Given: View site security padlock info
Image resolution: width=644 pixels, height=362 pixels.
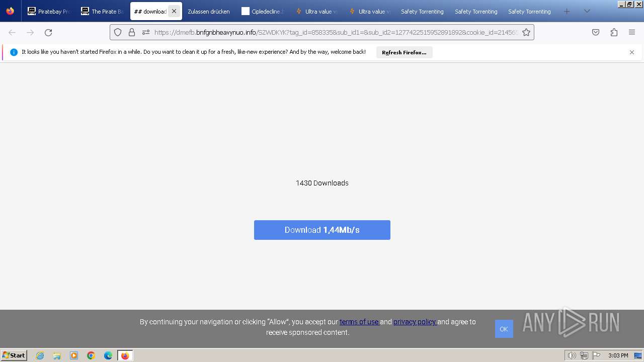Looking at the screenshot, I should click(132, 32).
